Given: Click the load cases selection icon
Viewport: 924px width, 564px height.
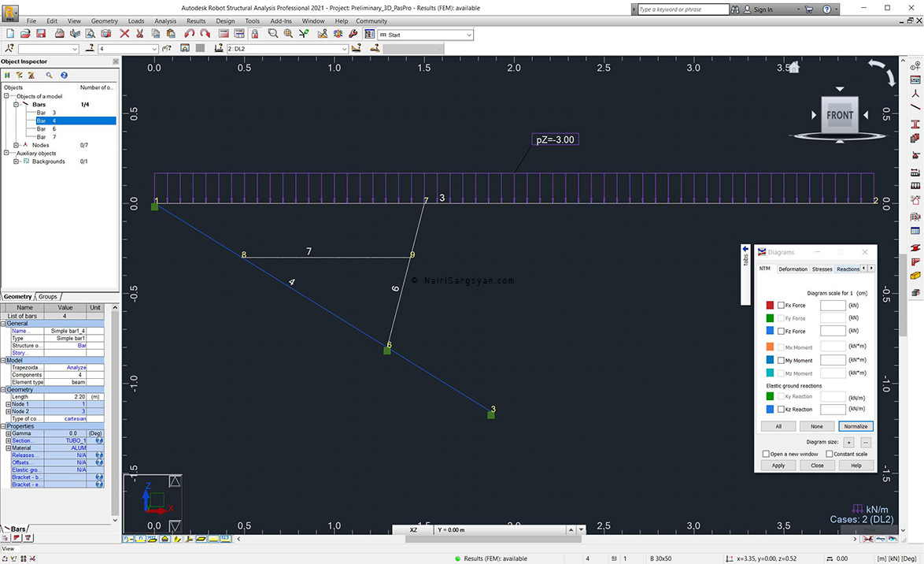Looking at the screenshot, I should click(x=219, y=48).
